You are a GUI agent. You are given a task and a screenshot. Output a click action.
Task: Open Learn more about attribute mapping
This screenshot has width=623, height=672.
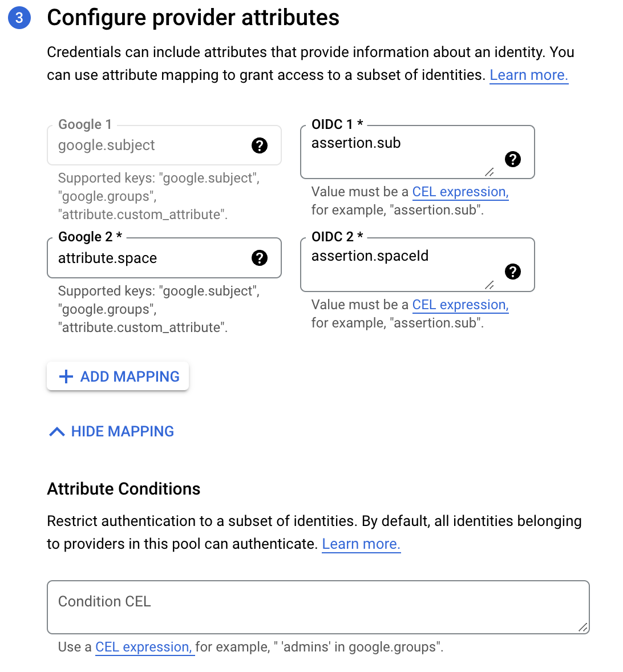coord(528,75)
